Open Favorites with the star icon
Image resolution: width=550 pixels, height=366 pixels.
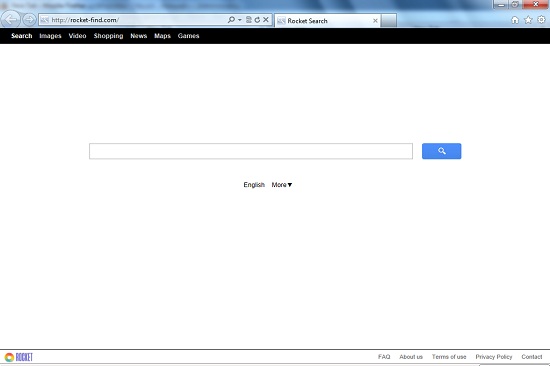[x=528, y=20]
